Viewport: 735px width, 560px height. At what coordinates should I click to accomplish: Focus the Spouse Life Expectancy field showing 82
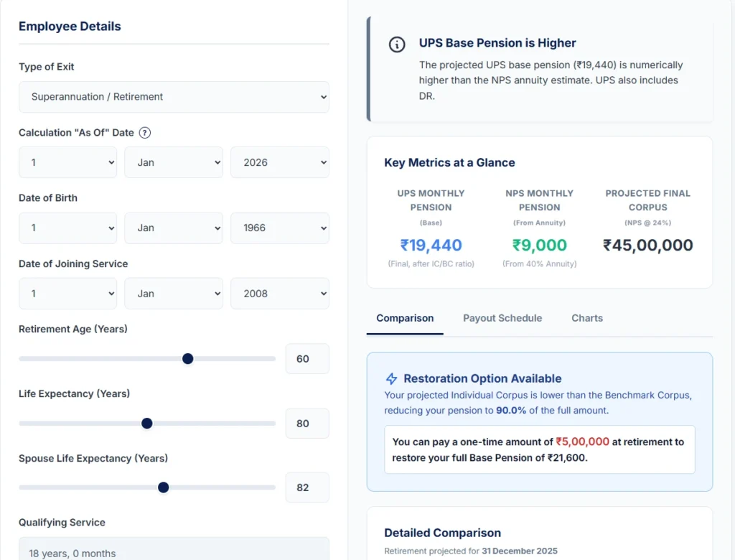click(307, 487)
